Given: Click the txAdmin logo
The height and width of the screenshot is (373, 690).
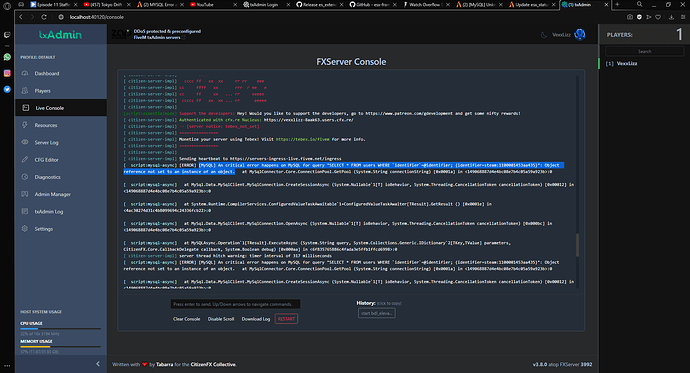Looking at the screenshot, I should click(x=60, y=35).
